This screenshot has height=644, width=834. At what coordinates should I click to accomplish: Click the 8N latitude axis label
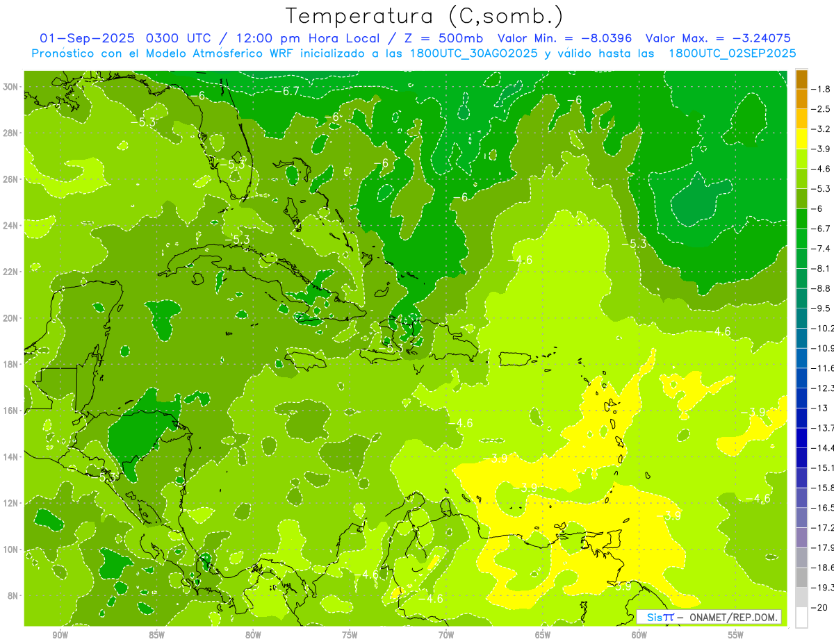[x=12, y=595]
